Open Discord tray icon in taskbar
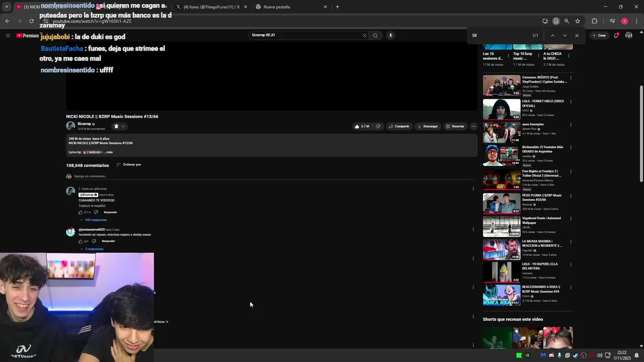Image resolution: width=644 pixels, height=362 pixels. pos(551,355)
